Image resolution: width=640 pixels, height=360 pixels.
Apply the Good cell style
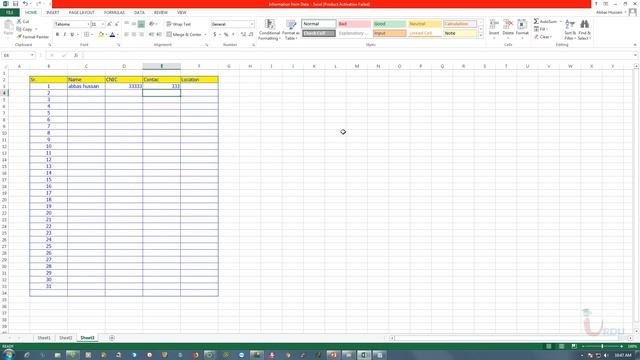(389, 24)
